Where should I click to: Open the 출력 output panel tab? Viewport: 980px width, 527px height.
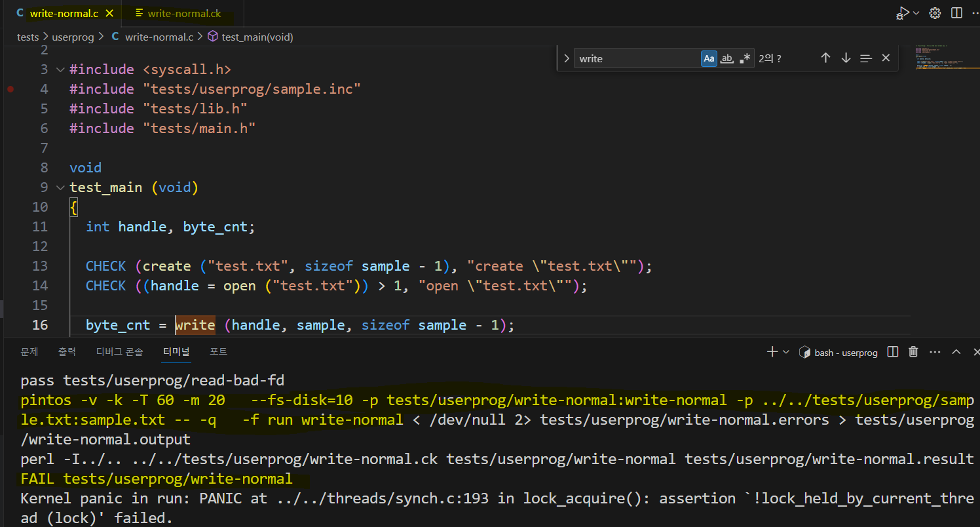point(67,351)
